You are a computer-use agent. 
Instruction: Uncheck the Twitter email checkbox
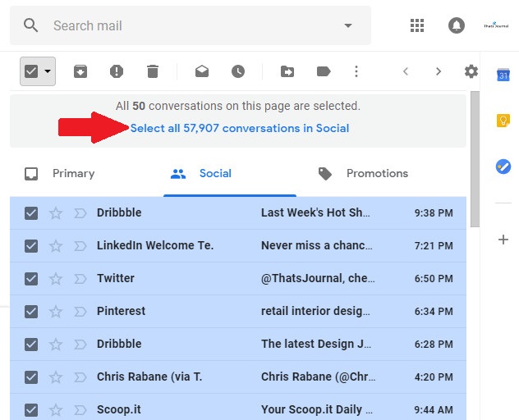pyautogui.click(x=31, y=278)
